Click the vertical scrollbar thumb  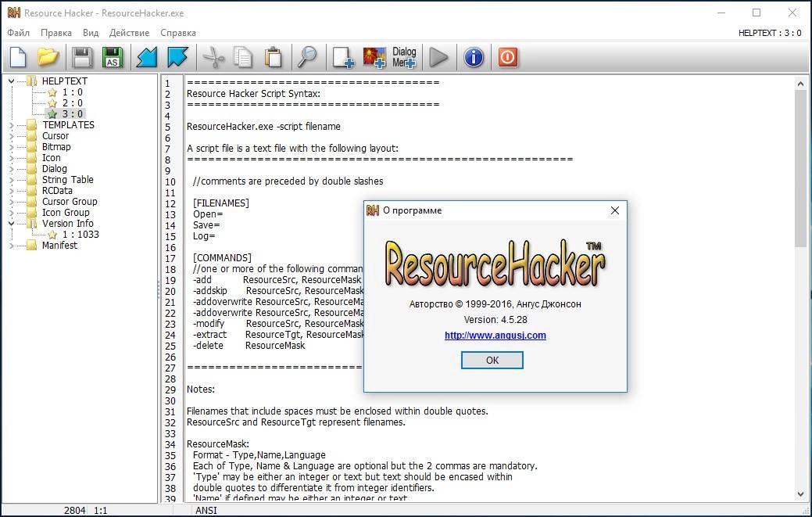800,169
